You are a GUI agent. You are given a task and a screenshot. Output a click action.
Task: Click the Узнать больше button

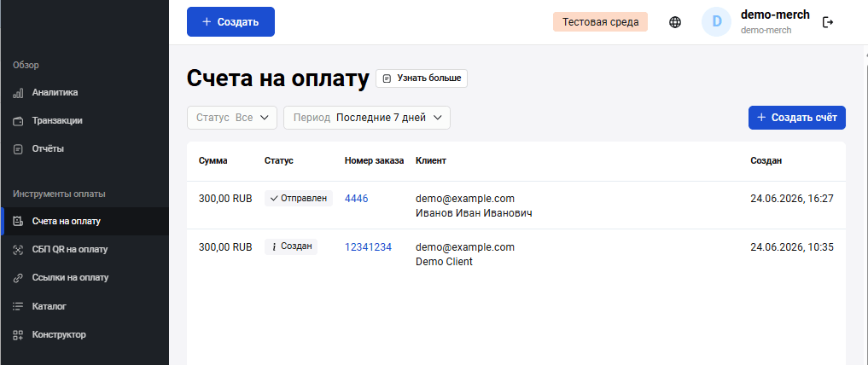pos(422,78)
